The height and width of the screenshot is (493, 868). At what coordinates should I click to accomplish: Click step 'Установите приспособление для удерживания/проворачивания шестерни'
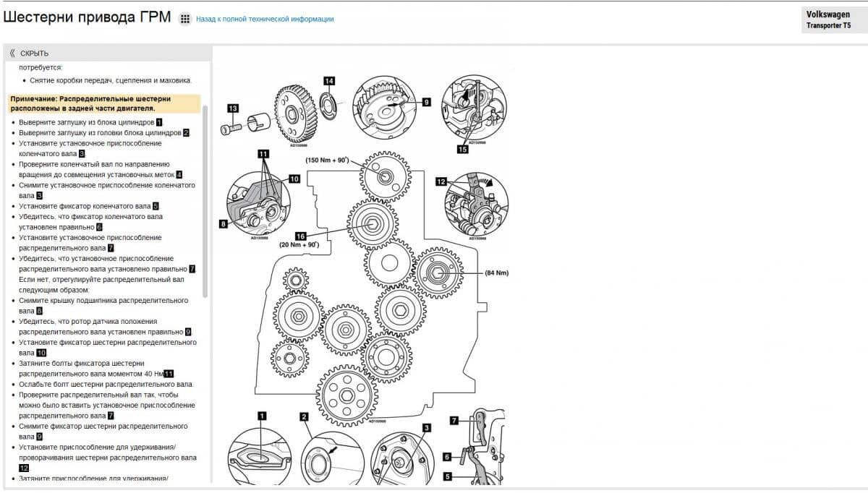click(107, 458)
